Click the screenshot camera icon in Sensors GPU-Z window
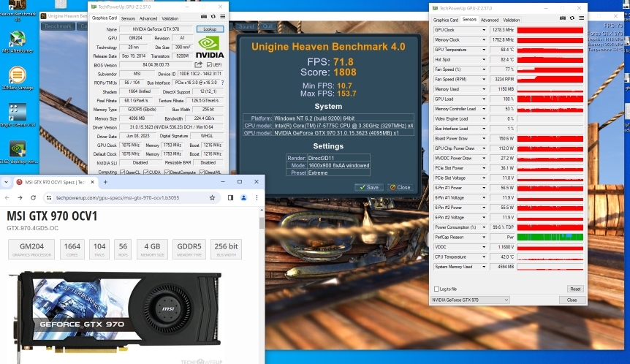 [x=563, y=18]
